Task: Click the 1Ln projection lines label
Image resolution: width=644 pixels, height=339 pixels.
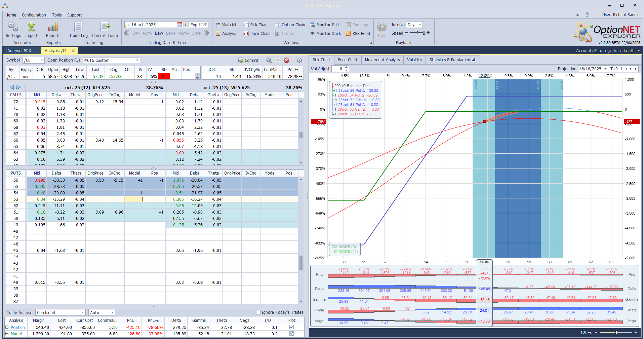Action: (x=623, y=69)
